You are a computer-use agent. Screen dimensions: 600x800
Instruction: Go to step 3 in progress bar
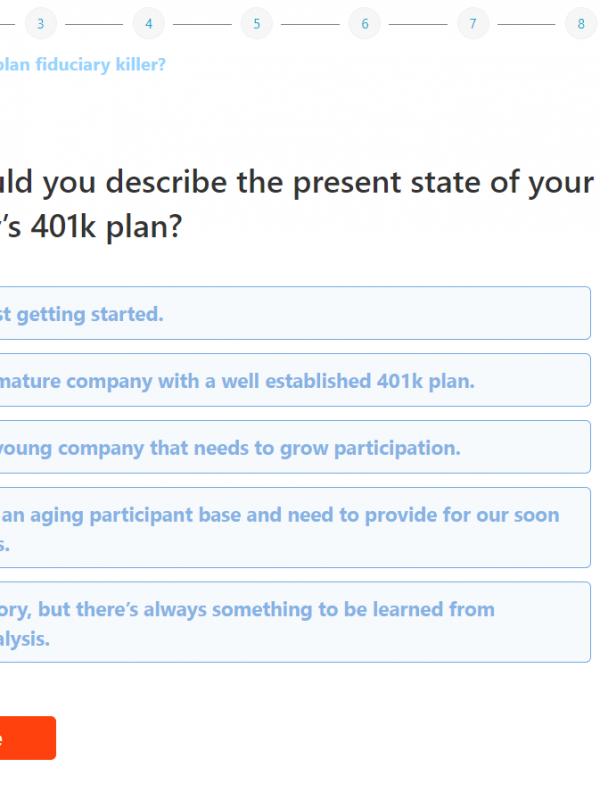[x=40, y=23]
